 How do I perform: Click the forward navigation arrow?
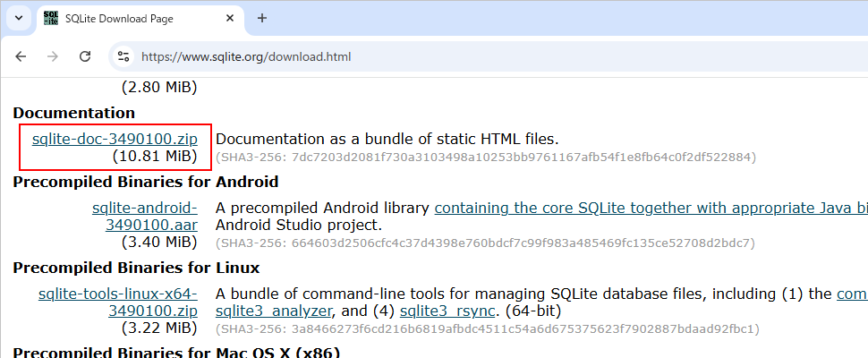pos(53,56)
